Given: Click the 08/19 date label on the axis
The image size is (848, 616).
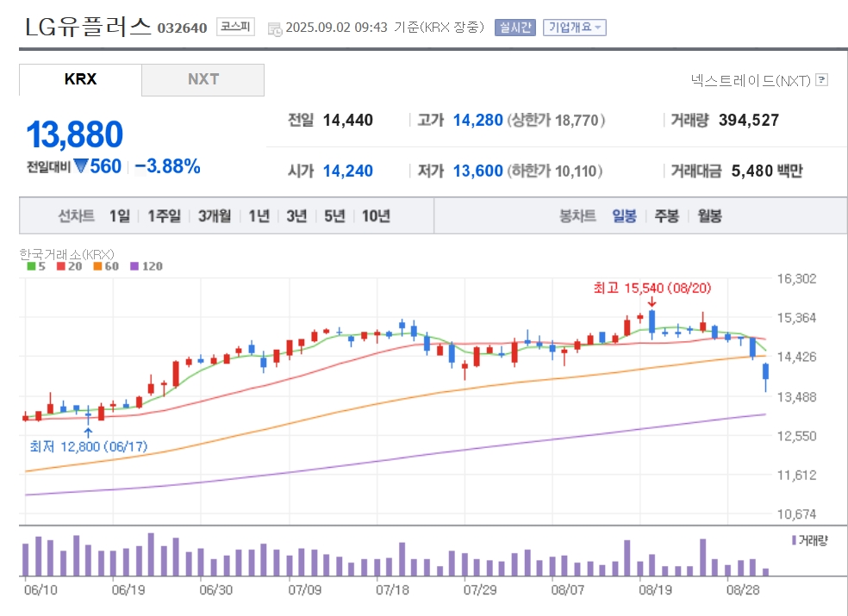Looking at the screenshot, I should coord(656,589).
